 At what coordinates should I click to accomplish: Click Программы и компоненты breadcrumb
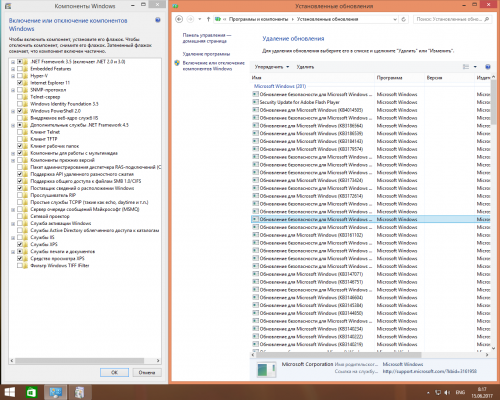pos(258,19)
